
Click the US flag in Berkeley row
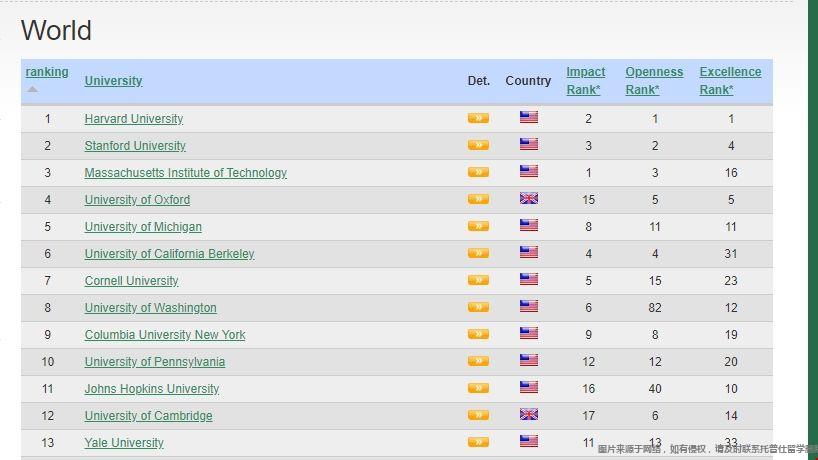[528, 252]
